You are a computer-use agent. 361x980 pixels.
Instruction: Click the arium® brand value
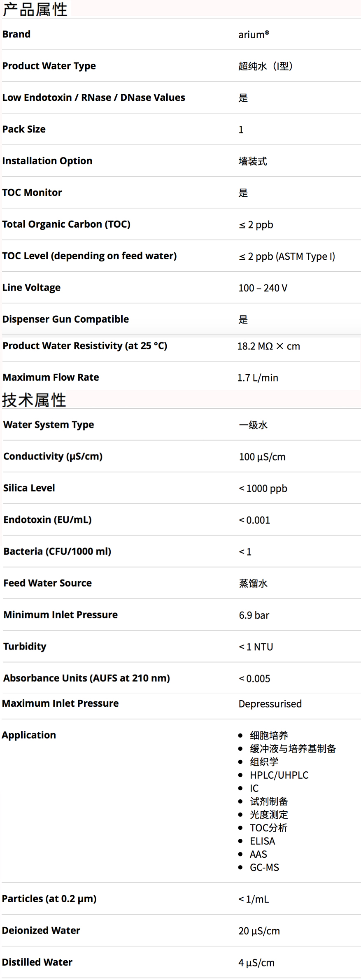[x=254, y=35]
